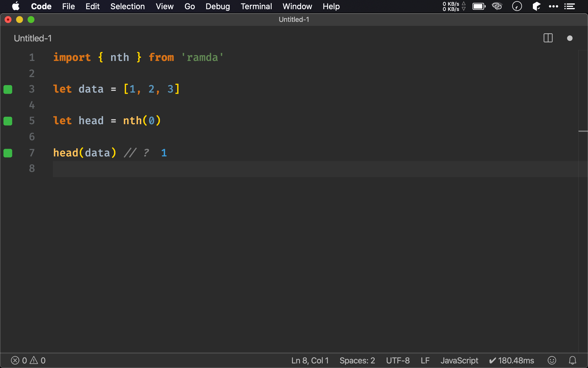The height and width of the screenshot is (368, 588).
Task: Click the hexagon cube icon in menu bar
Action: point(536,6)
